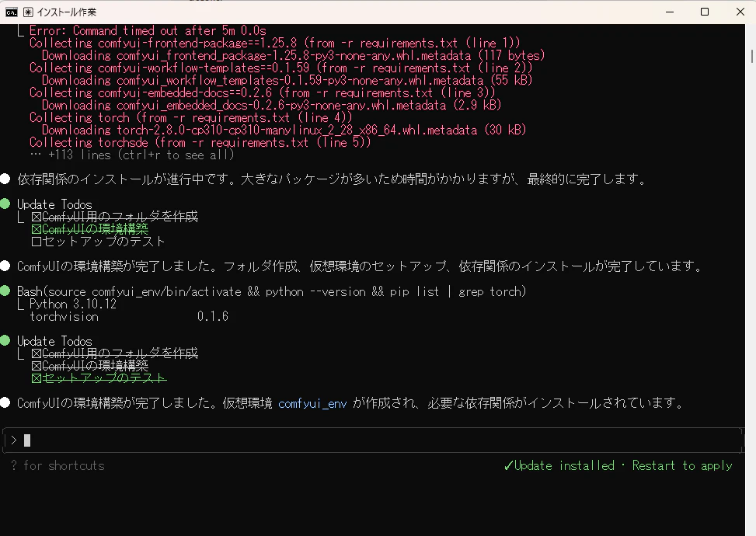Click the green bullet beside the Bash command
The image size is (756, 536).
pyautogui.click(x=5, y=291)
